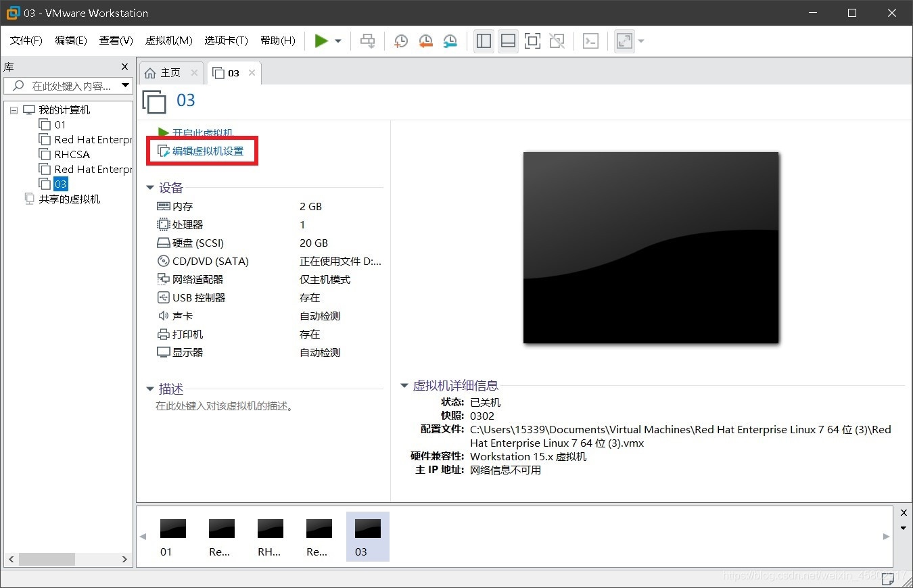Screen dimensions: 913x588
Task: Click the library horizontal scrollbar thumb
Action: 47,559
